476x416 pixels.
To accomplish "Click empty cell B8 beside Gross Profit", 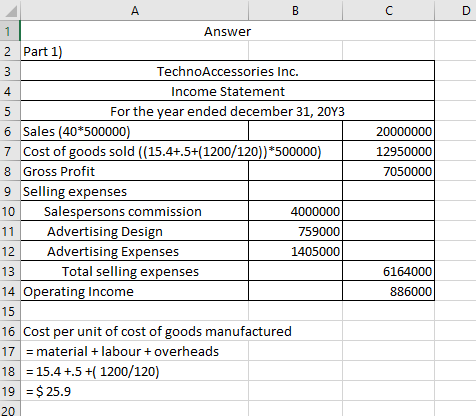I will (295, 171).
